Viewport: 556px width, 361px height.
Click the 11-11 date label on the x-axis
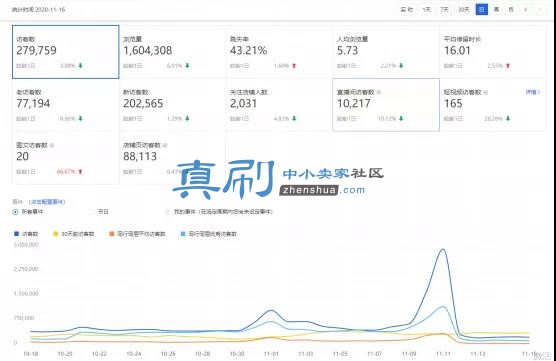443,354
